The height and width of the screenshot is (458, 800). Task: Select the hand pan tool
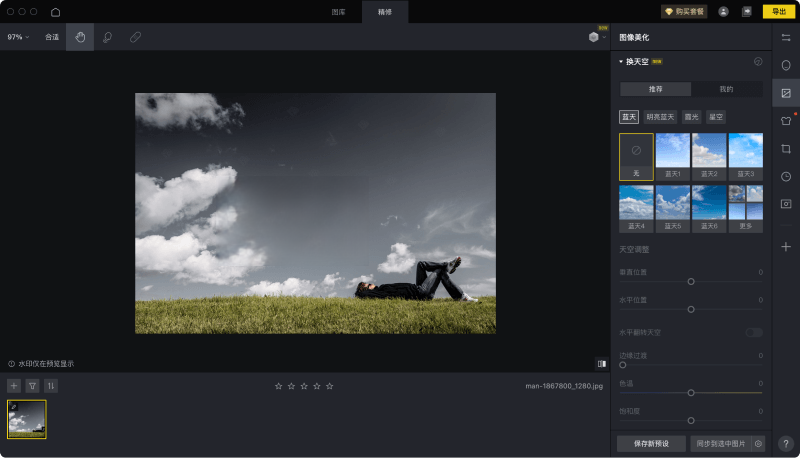[x=80, y=37]
